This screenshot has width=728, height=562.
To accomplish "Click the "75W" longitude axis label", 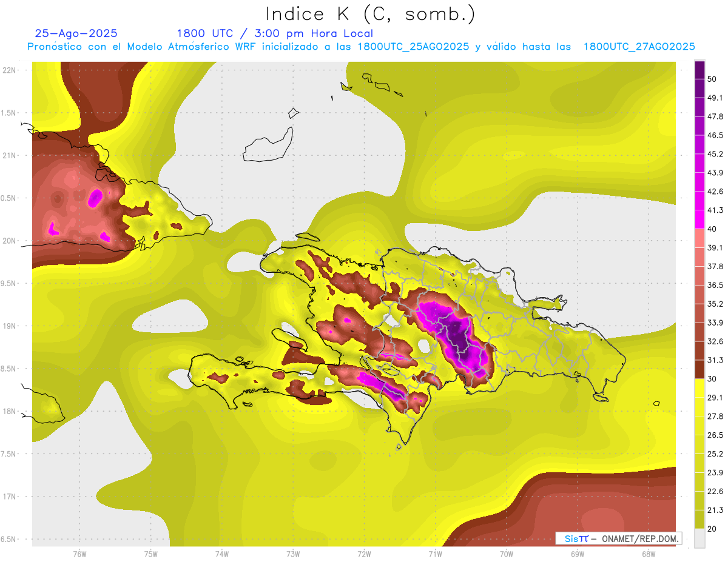I will [x=150, y=554].
